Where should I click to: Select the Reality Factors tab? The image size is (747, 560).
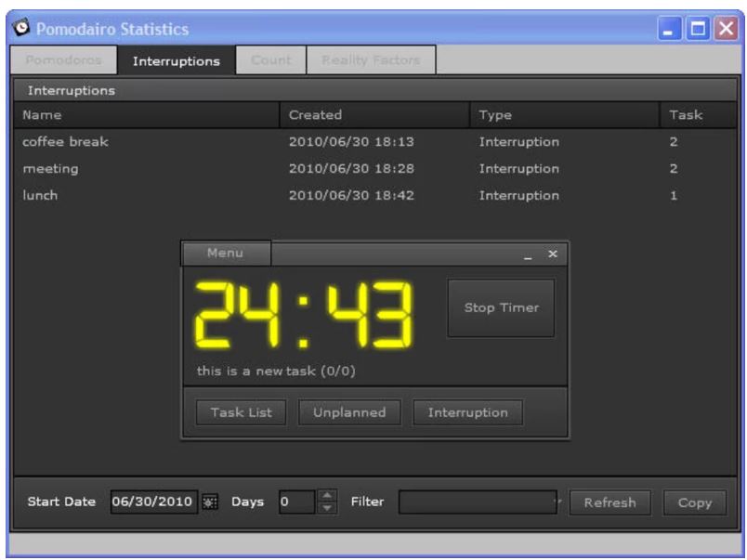[x=371, y=61]
